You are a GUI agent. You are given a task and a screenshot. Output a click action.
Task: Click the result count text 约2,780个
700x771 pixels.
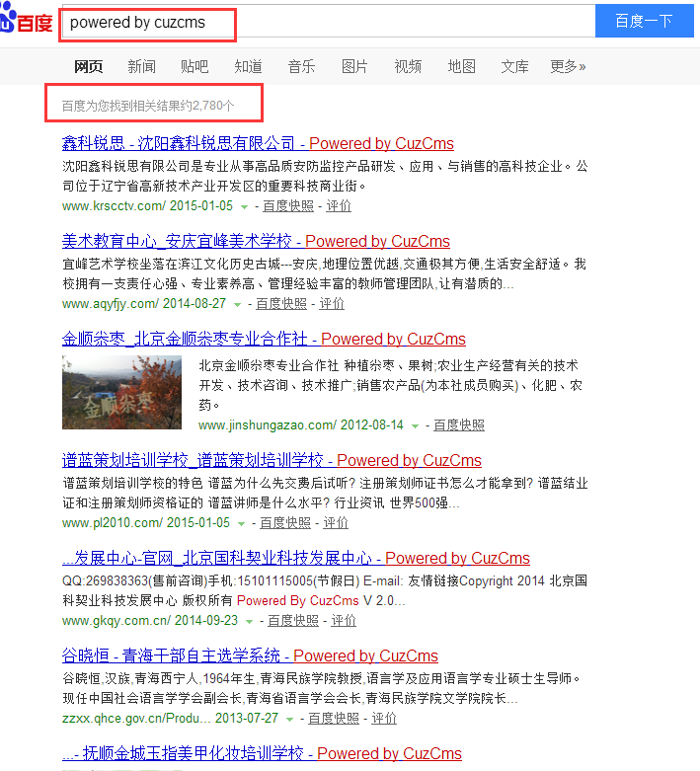point(207,106)
